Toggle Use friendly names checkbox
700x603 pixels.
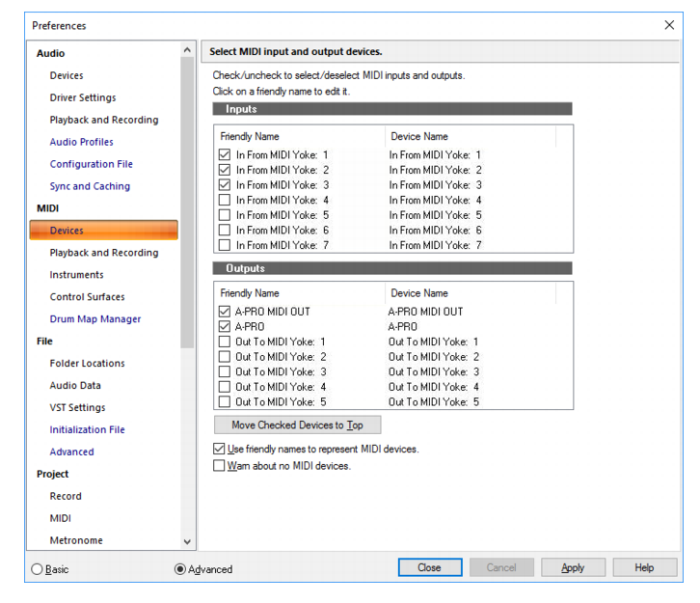pyautogui.click(x=219, y=449)
